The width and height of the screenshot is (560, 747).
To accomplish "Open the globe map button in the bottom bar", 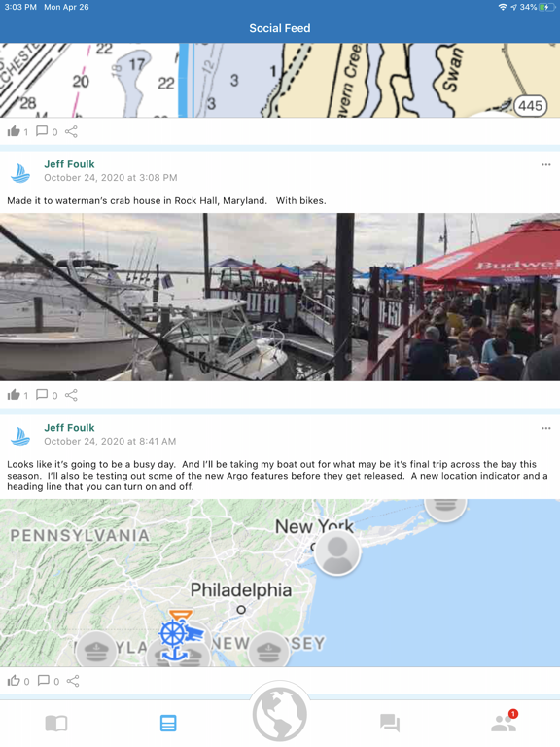I will click(280, 714).
